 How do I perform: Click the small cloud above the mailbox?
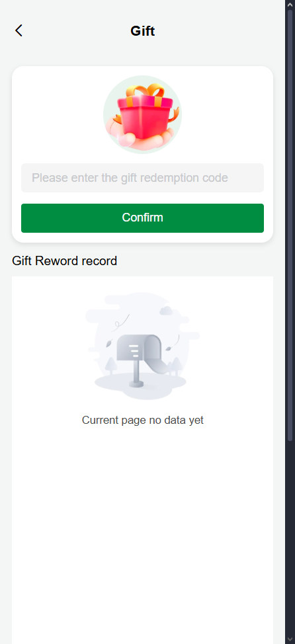point(166,311)
